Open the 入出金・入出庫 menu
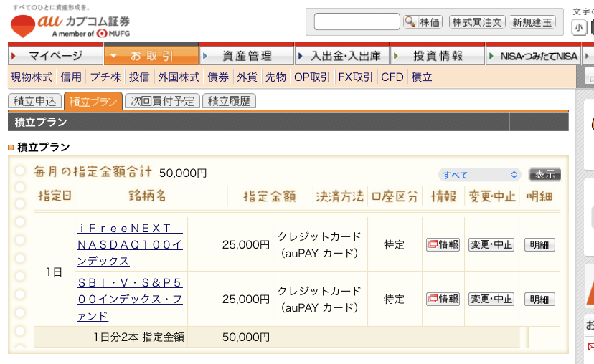The height and width of the screenshot is (364, 594). tap(342, 56)
